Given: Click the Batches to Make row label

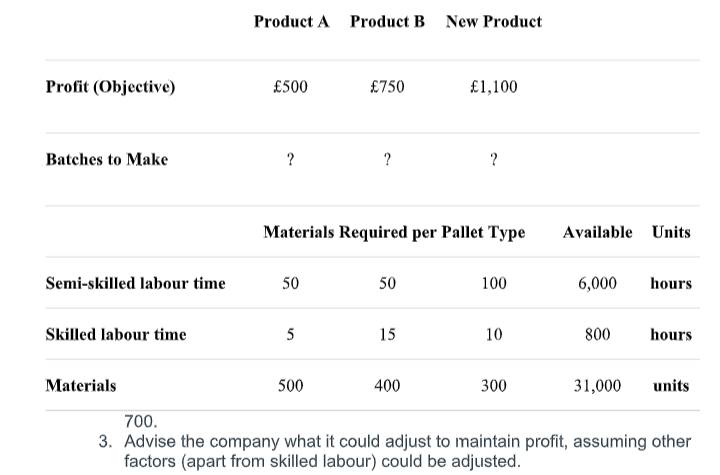Looking at the screenshot, I should point(107,159).
